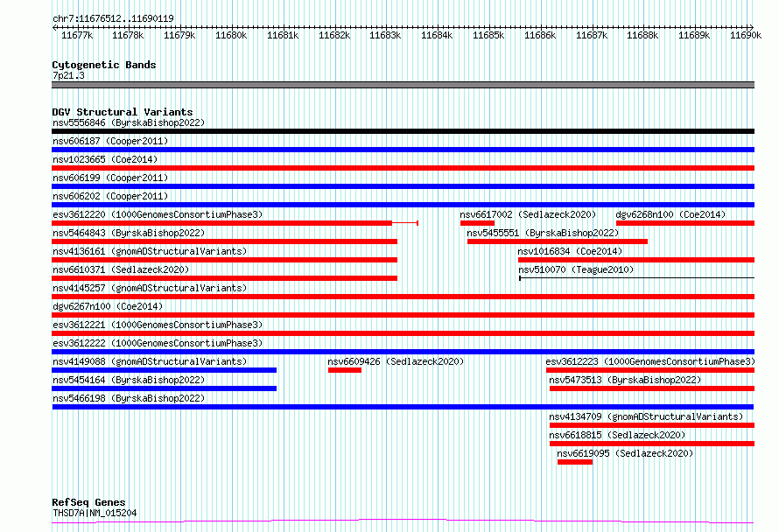
Task: Click the red nsv5455551 variant bar
Action: point(558,241)
